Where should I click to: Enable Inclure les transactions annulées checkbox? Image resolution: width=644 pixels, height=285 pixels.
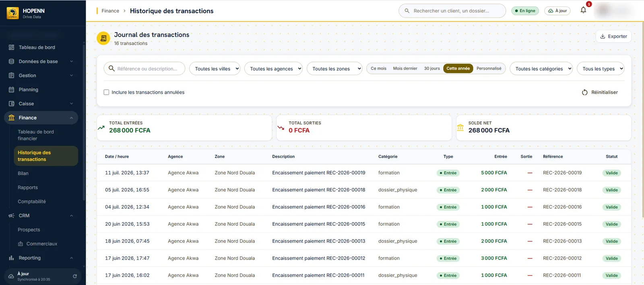(106, 92)
